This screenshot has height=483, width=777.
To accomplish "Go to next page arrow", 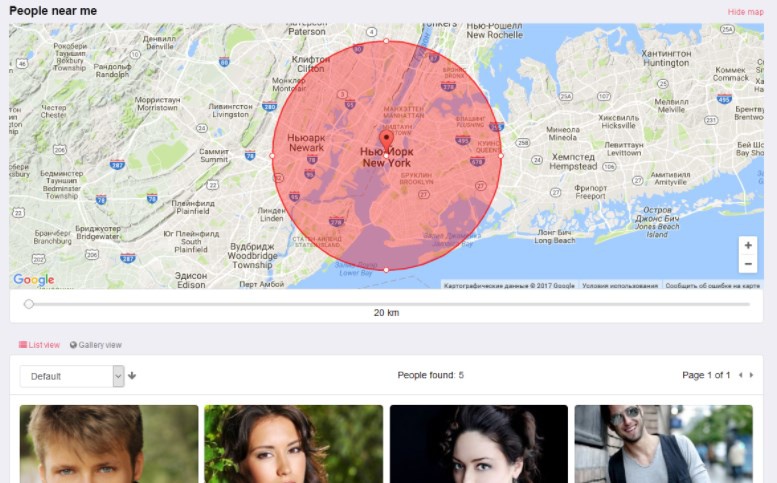I will click(752, 375).
